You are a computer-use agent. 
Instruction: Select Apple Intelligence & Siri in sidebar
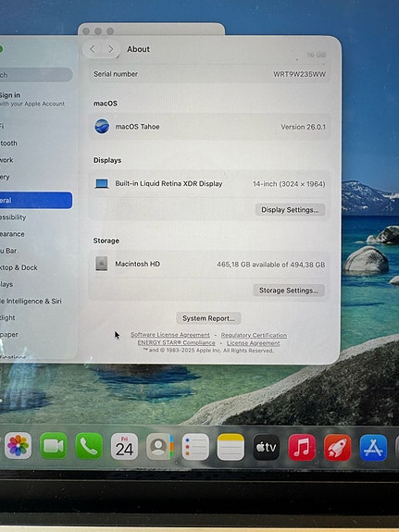(x=31, y=301)
